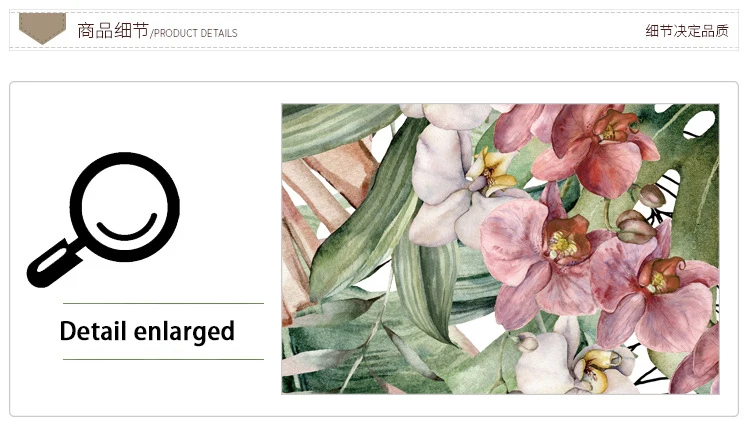Select the 商品细节 heading text
The height and width of the screenshot is (430, 750).
point(113,30)
